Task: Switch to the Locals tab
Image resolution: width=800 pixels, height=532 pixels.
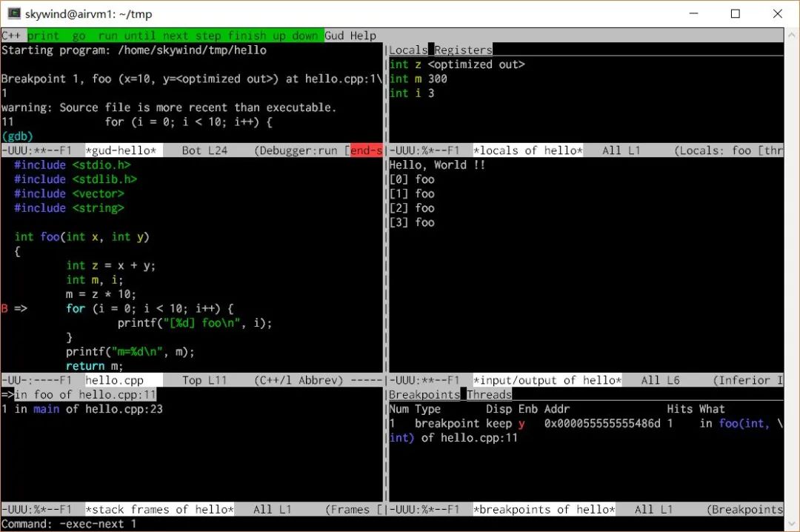Action: tap(408, 50)
